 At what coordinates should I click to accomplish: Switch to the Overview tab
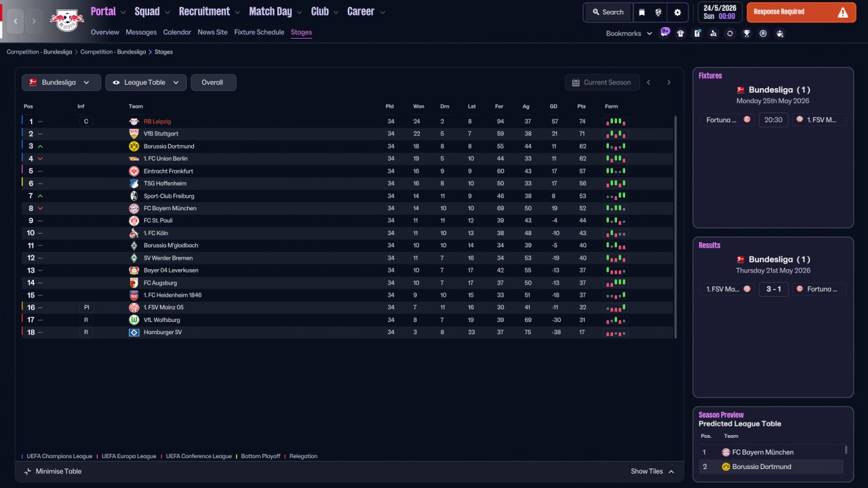point(105,32)
